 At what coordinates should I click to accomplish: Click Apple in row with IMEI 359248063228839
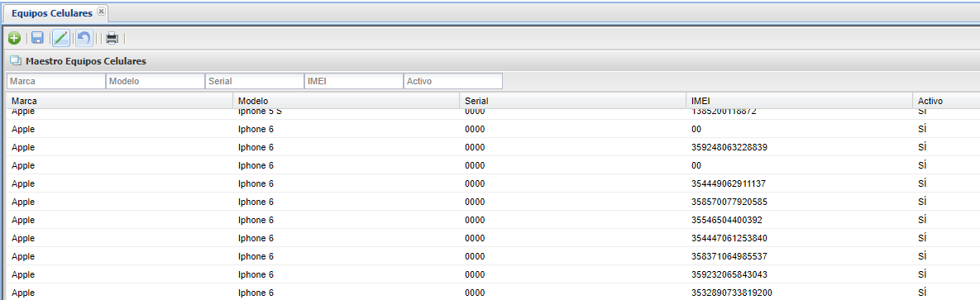(x=23, y=147)
